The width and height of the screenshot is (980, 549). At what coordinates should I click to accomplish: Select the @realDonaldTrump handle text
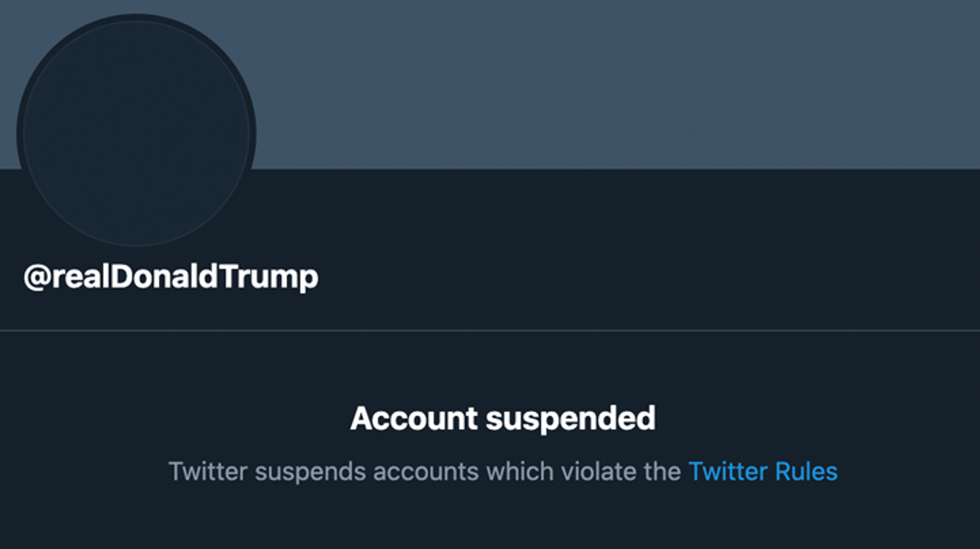(x=171, y=277)
